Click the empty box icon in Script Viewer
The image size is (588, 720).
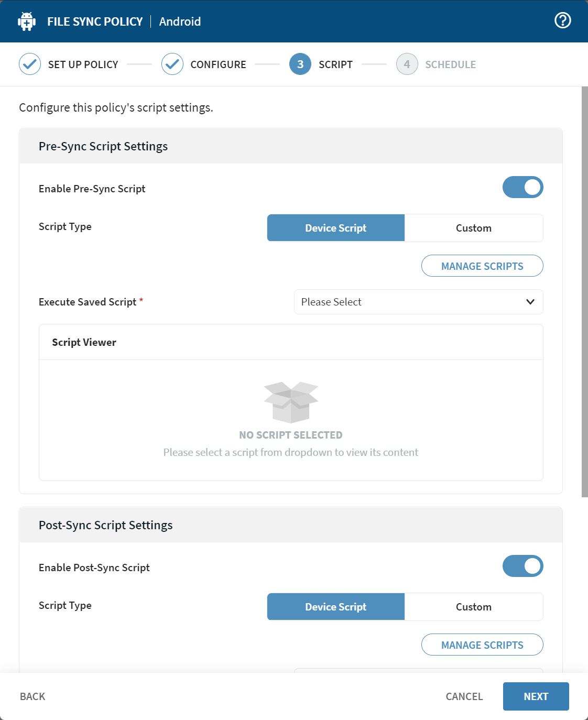coord(291,403)
